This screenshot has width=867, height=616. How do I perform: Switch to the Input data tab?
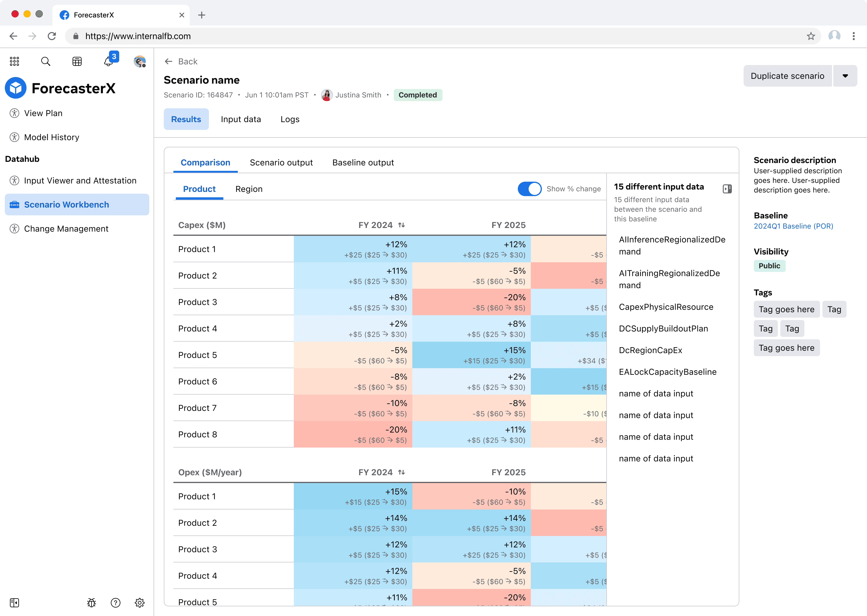pos(241,119)
